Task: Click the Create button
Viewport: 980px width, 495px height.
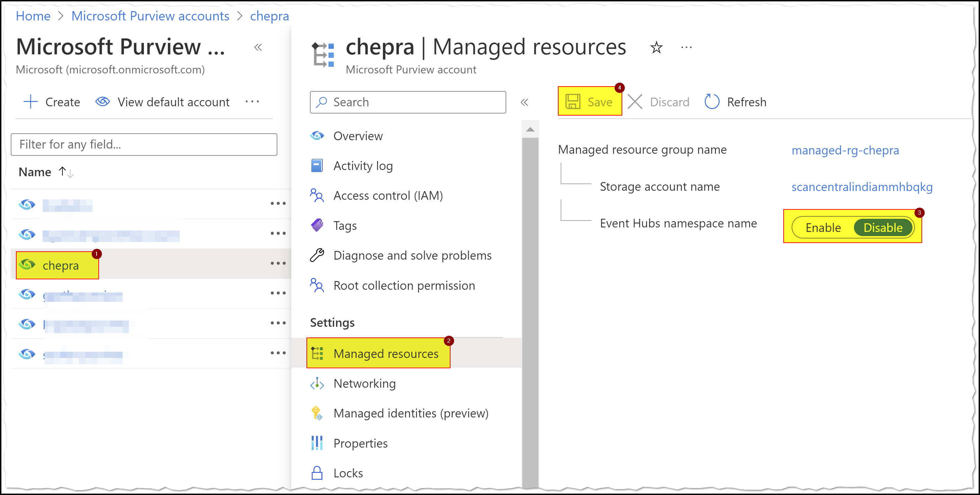Action: click(52, 102)
